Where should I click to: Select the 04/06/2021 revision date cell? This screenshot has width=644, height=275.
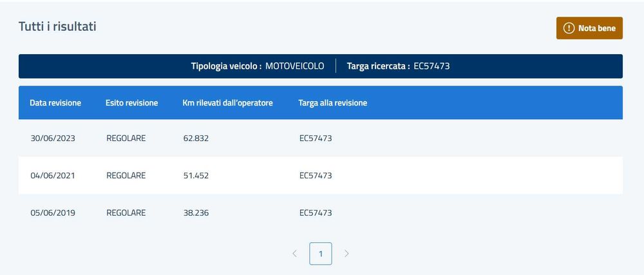click(53, 176)
